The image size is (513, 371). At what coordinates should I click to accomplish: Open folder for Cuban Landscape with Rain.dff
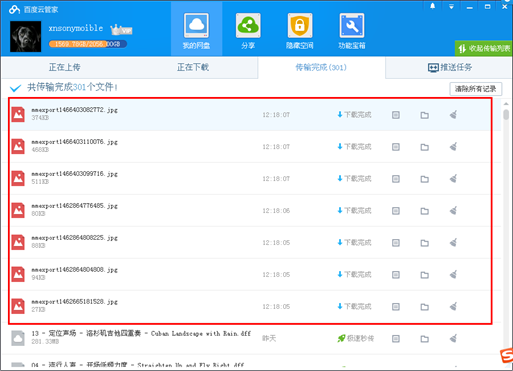pyautogui.click(x=424, y=339)
